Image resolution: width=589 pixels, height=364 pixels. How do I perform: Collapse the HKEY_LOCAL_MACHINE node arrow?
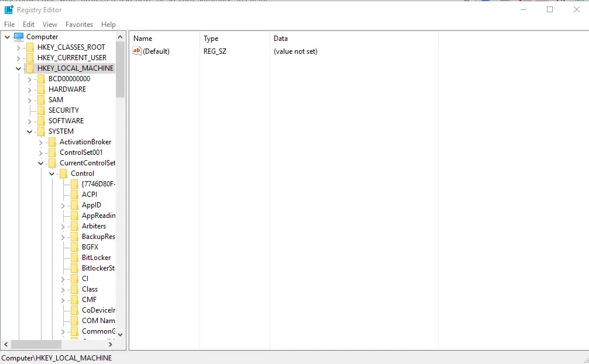(x=18, y=69)
